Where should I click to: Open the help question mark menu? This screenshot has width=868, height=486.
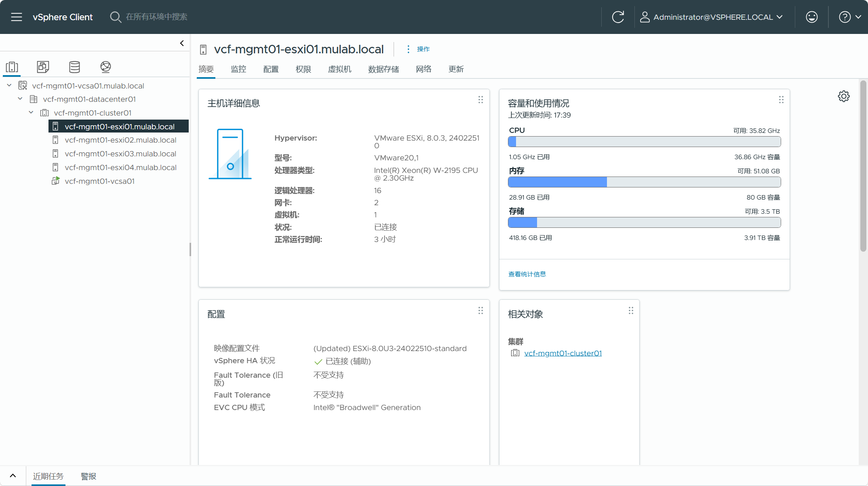850,17
